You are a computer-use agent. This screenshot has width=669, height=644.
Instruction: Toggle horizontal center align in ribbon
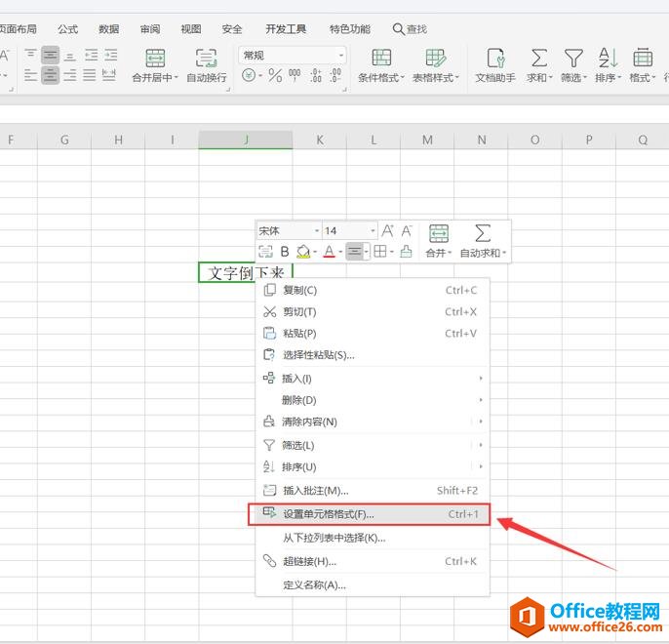[x=51, y=75]
